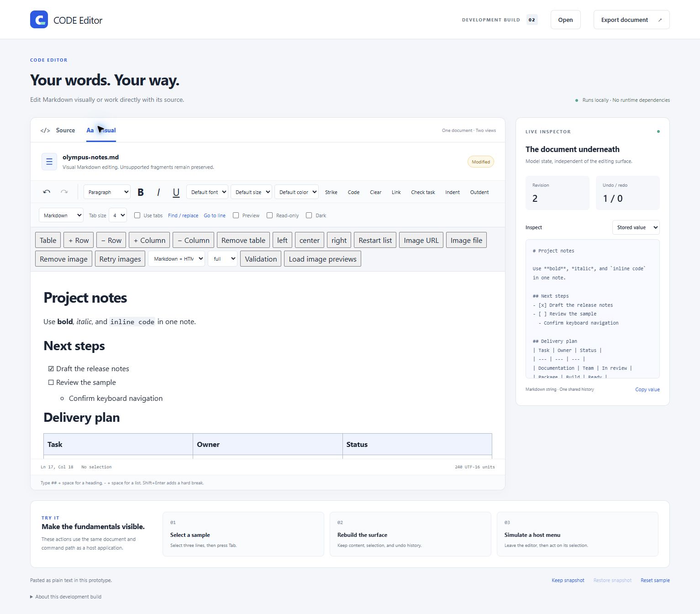Click the Validation button
700x614 pixels.
point(261,259)
